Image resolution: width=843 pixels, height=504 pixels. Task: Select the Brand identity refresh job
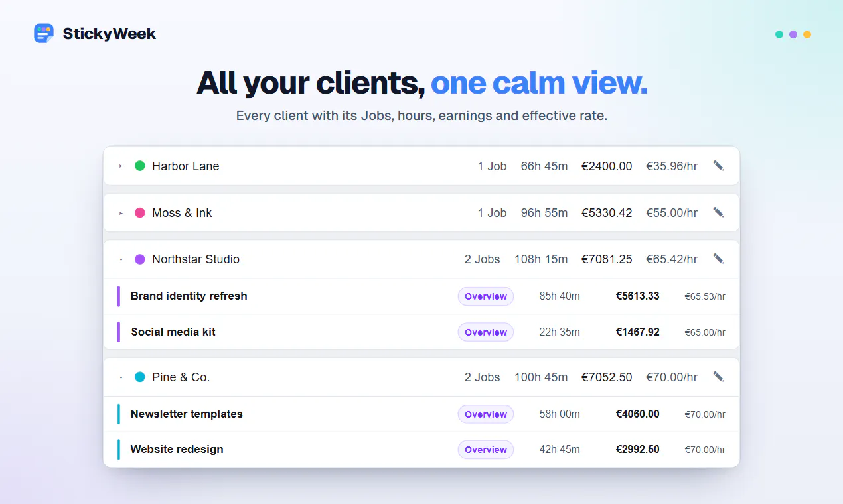(x=189, y=296)
